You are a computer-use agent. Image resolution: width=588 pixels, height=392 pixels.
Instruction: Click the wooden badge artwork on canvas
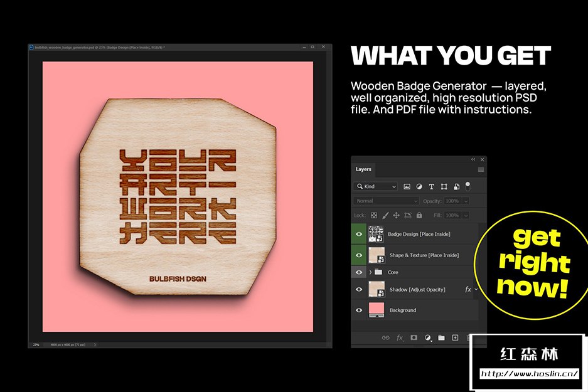click(178, 197)
